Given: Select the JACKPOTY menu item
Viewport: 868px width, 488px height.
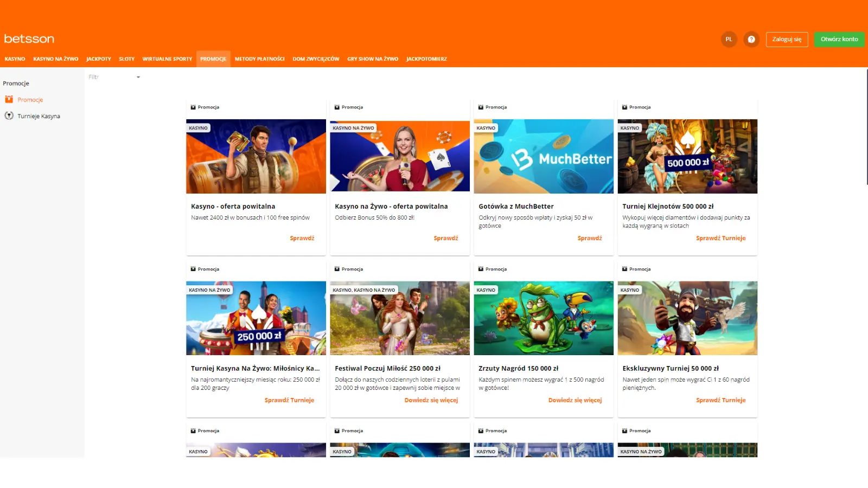Looking at the screenshot, I should coord(99,59).
